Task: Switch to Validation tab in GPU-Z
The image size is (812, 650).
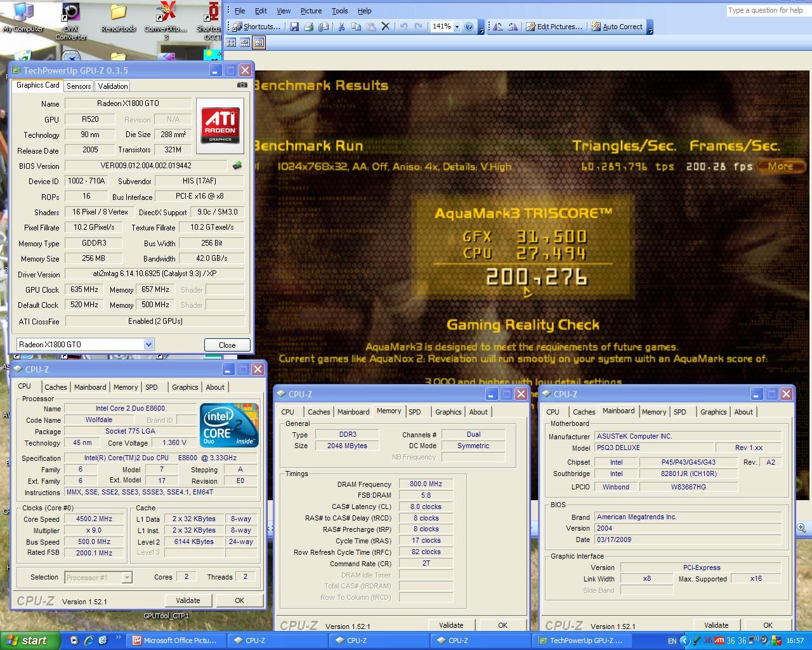Action: (113, 86)
